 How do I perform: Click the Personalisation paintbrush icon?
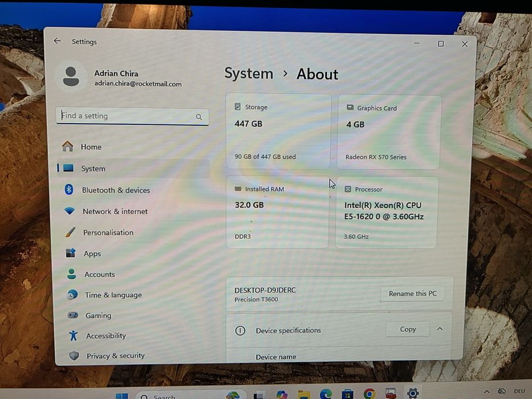(x=70, y=232)
